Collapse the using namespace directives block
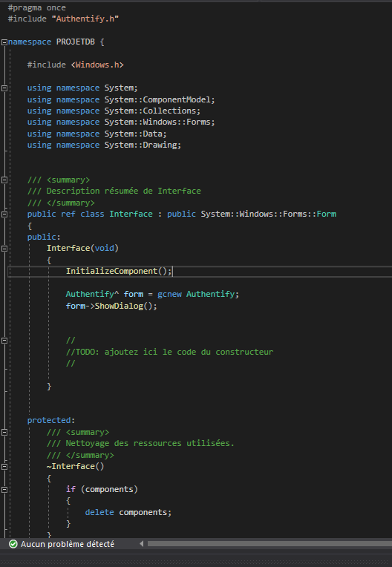This screenshot has height=567, width=392. pos(4,88)
